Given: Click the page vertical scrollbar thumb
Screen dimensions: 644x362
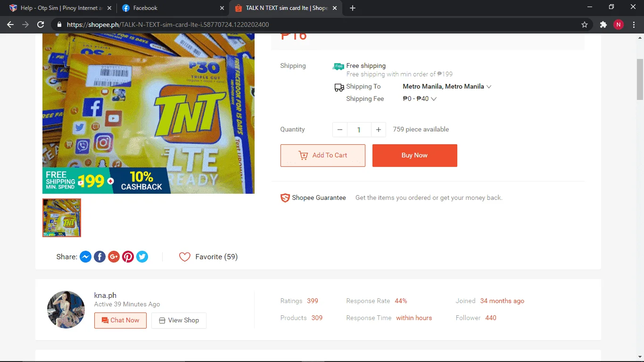Looking at the screenshot, I should 640,79.
